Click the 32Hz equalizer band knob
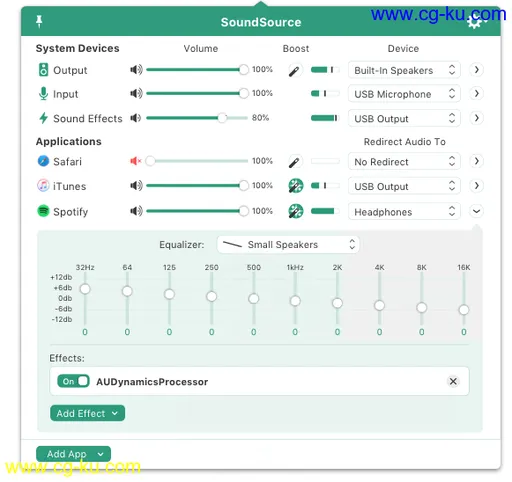This screenshot has height=482, width=512. click(x=85, y=289)
